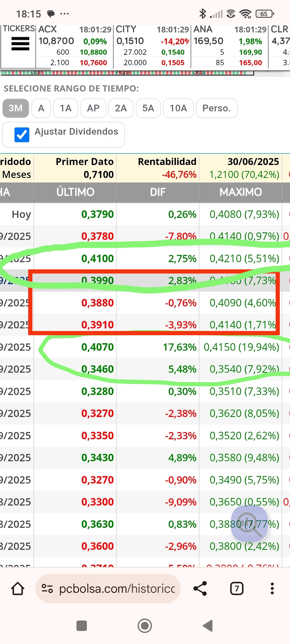Select the 10A time range
The image size is (290, 644).
tap(178, 108)
